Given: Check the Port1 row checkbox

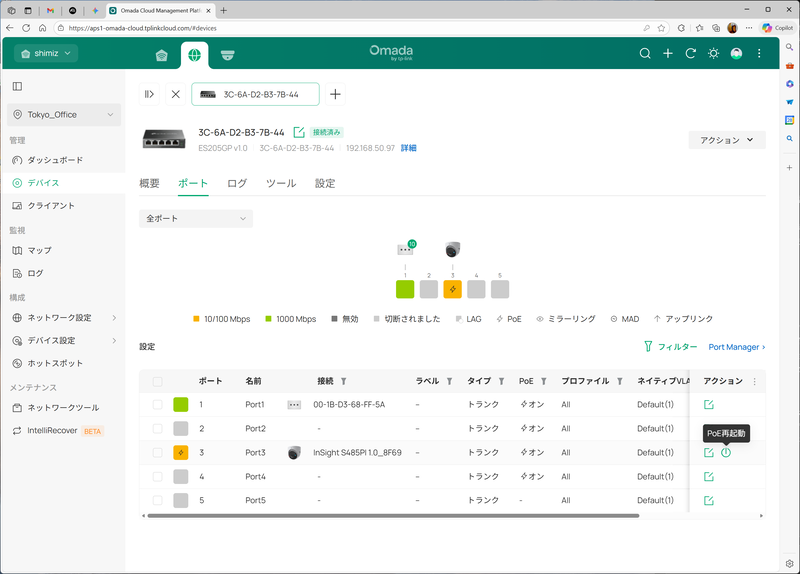Looking at the screenshot, I should tap(158, 405).
